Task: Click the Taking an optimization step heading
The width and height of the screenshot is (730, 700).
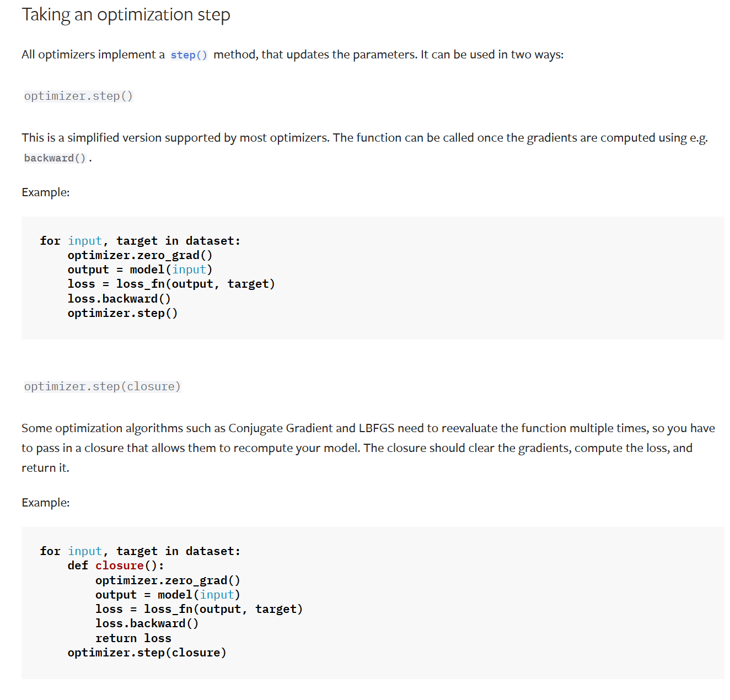Action: click(126, 15)
